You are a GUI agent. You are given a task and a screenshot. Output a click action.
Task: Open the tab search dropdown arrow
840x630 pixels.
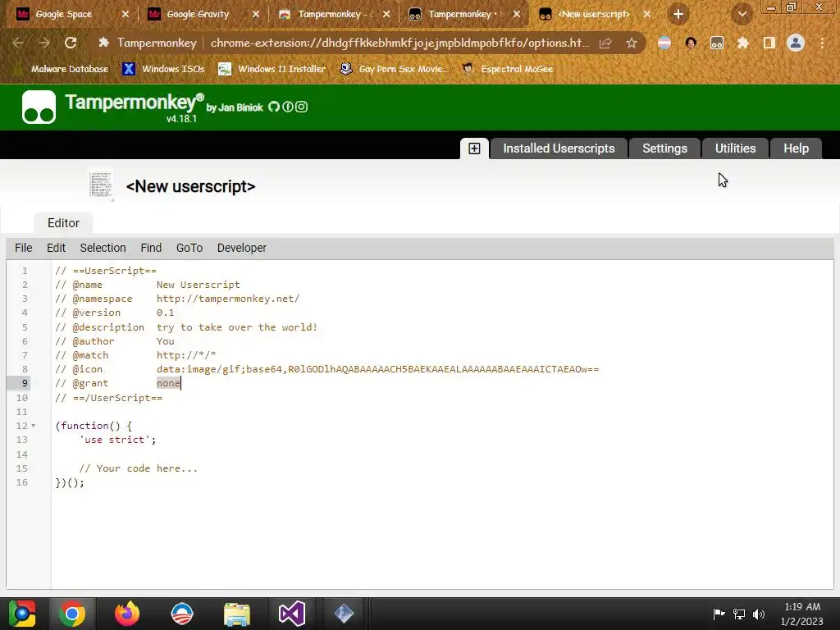[742, 15]
